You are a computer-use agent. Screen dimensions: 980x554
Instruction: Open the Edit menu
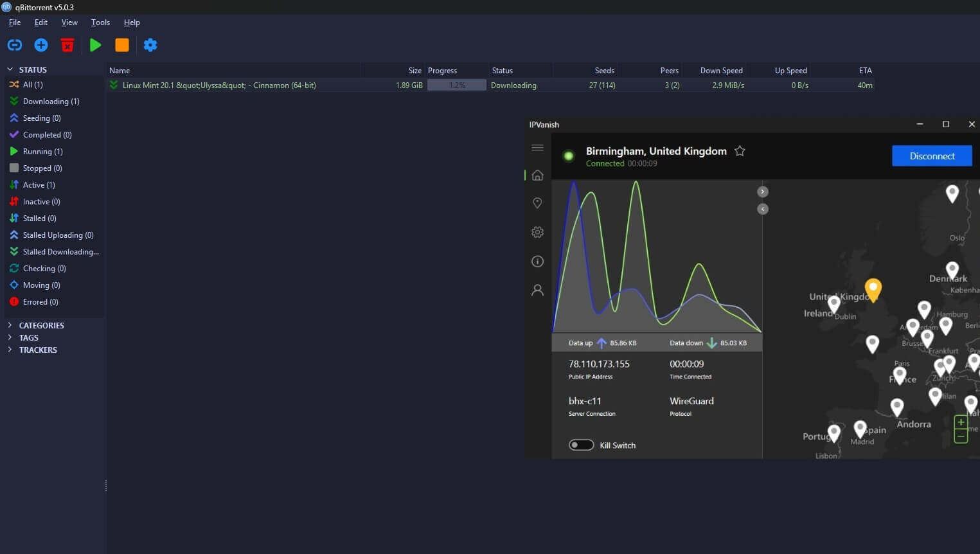(41, 22)
